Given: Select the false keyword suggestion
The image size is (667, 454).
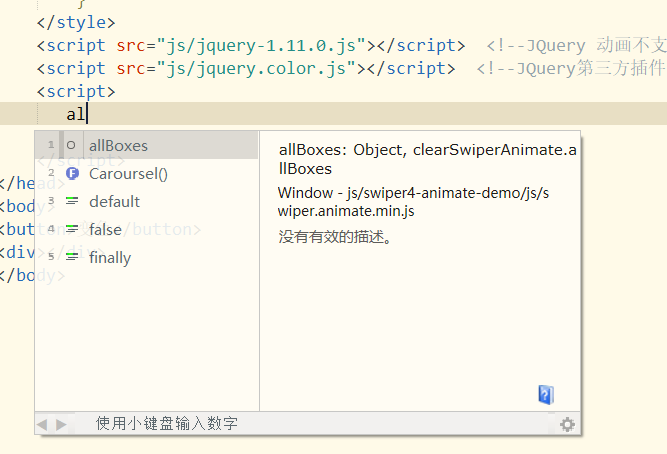Looking at the screenshot, I should [x=105, y=230].
